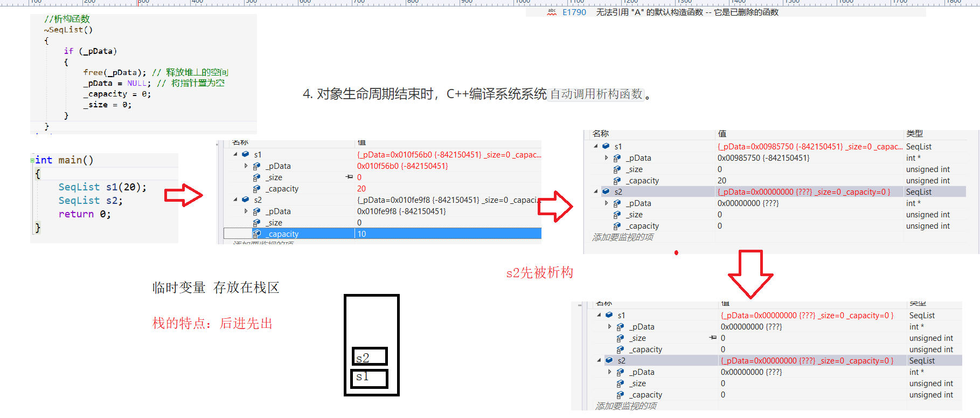Collapse s1 node showing 0x00985750

596,146
